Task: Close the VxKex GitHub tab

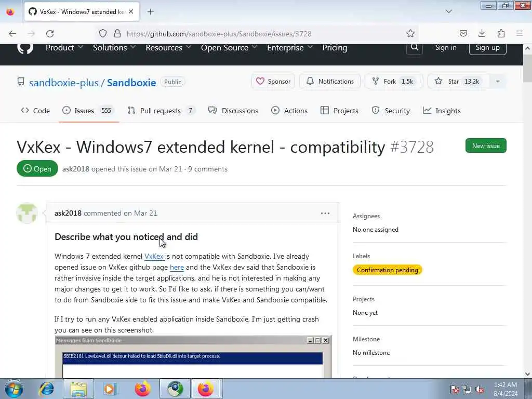Action: pyautogui.click(x=131, y=11)
